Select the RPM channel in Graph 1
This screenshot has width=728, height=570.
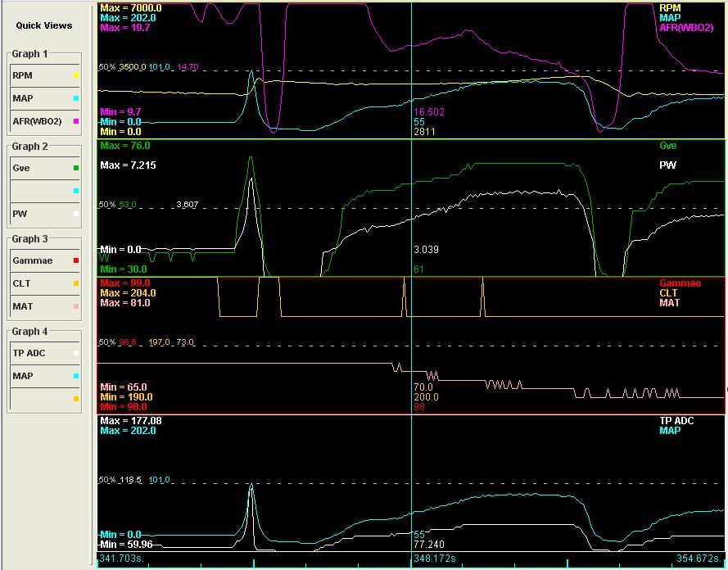(x=39, y=75)
